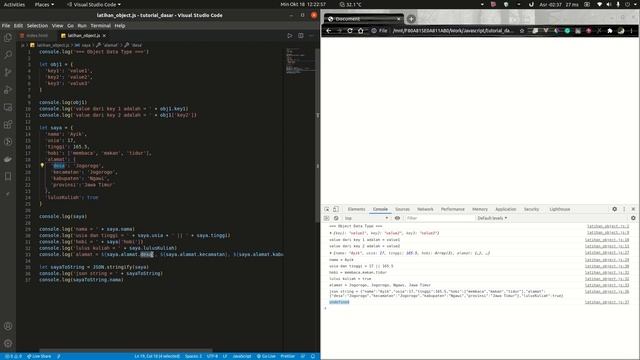Open the JavaScript context 'top' dropdown

click(x=366, y=218)
